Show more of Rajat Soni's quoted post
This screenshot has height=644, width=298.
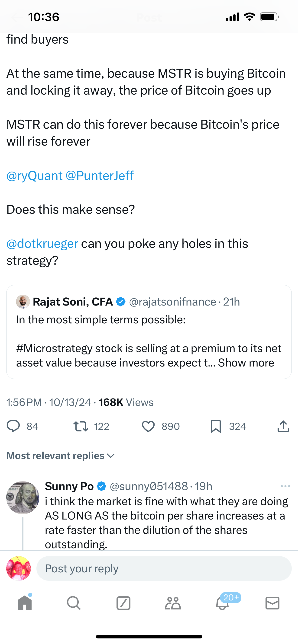[x=246, y=363]
